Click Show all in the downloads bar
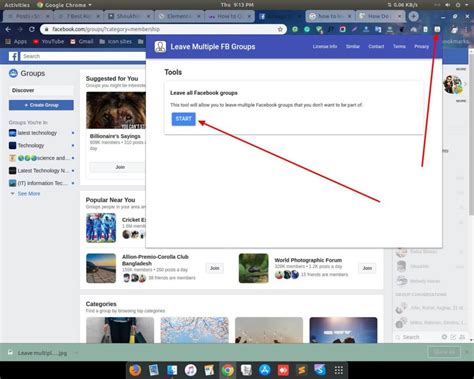The image size is (474, 379). click(444, 352)
